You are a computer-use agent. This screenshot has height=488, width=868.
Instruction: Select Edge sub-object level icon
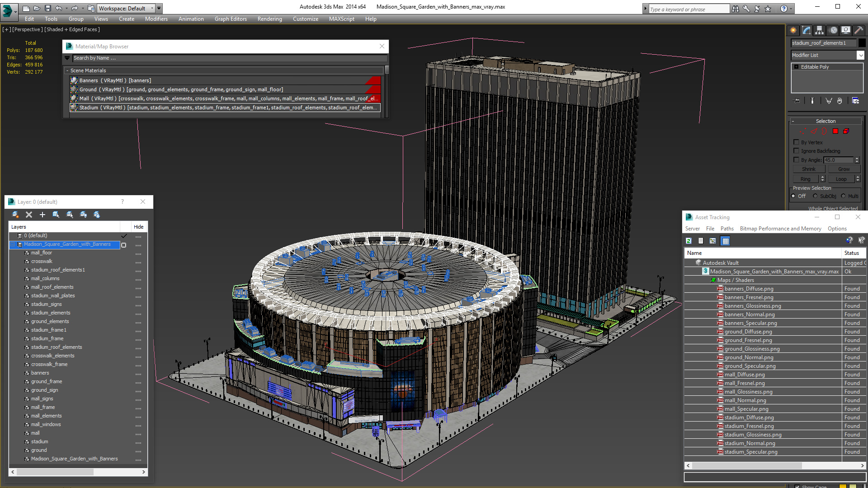(814, 131)
